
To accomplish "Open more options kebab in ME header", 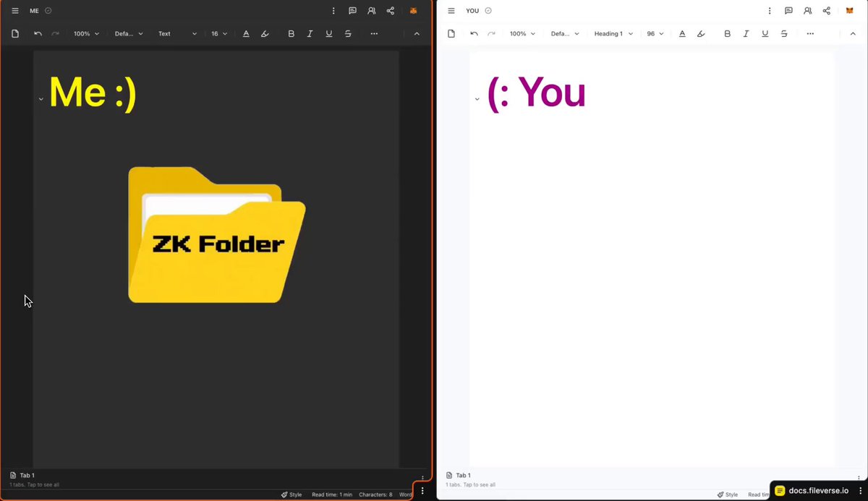I will click(333, 11).
